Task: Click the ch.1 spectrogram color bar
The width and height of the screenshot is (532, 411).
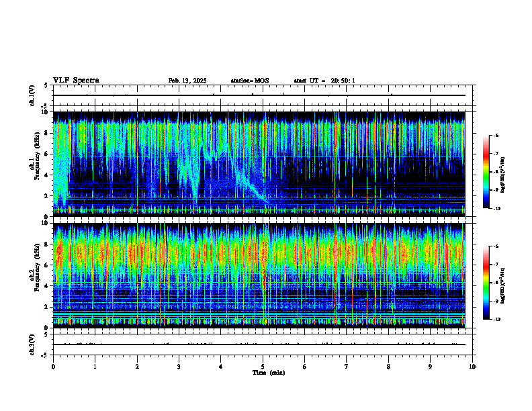Action: [486, 172]
